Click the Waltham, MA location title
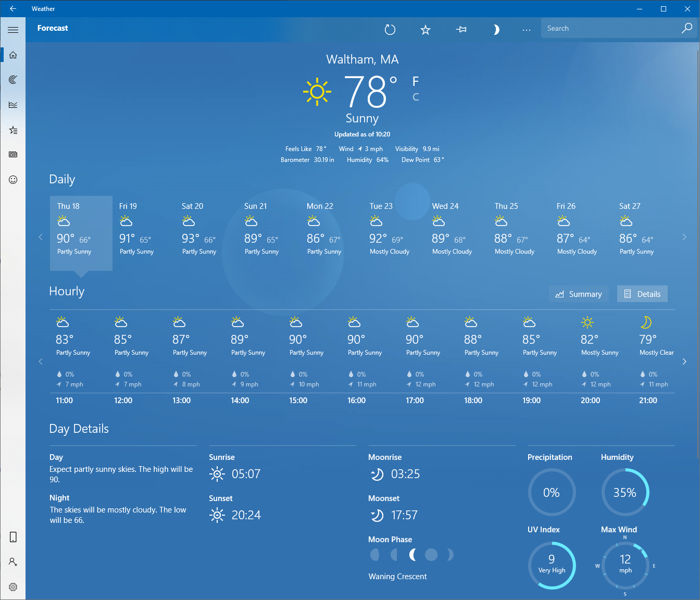The width and height of the screenshot is (700, 600). (x=362, y=59)
